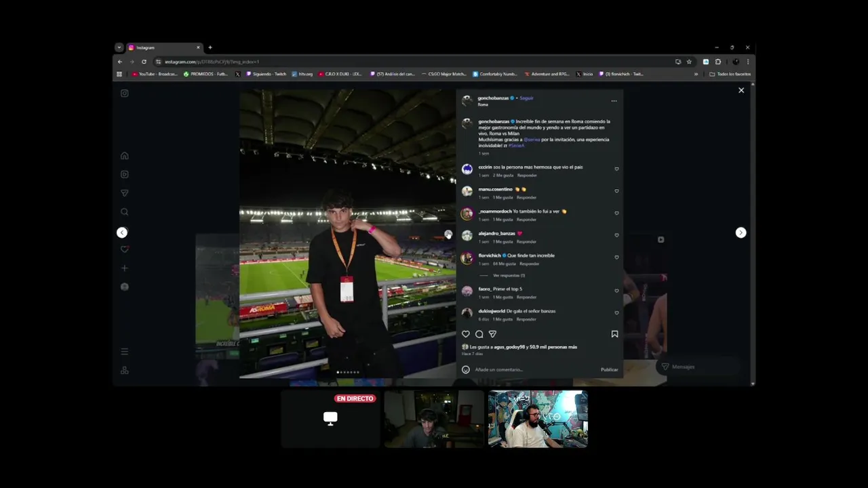Open the Todos los favoritos folder

click(x=730, y=74)
